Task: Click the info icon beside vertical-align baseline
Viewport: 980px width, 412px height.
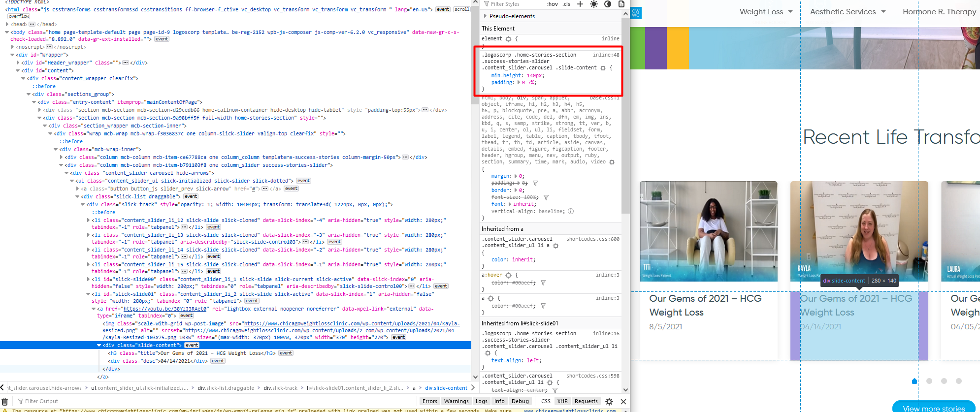Action: [571, 212]
